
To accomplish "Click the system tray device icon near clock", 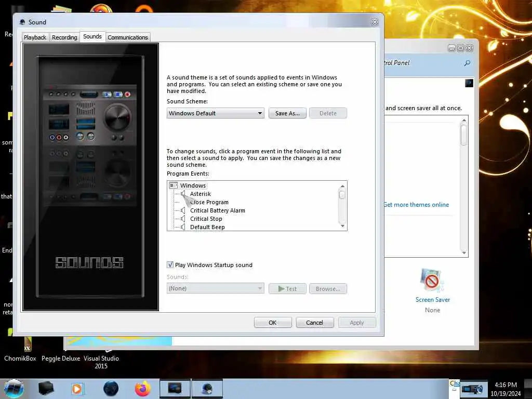I will [472, 389].
